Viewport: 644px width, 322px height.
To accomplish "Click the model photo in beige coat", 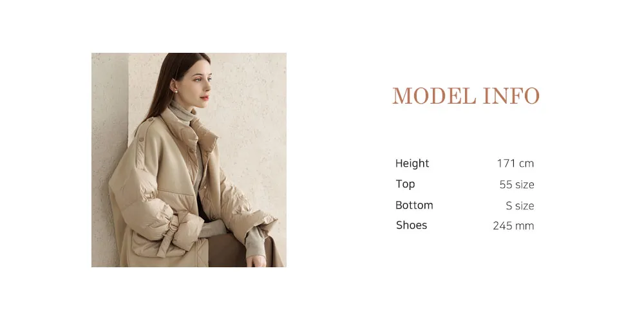I will tap(189, 160).
